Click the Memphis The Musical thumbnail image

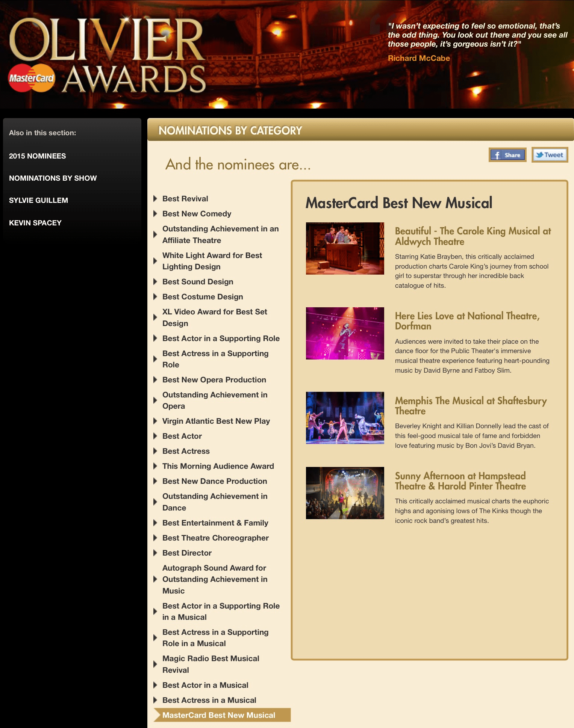pos(345,418)
